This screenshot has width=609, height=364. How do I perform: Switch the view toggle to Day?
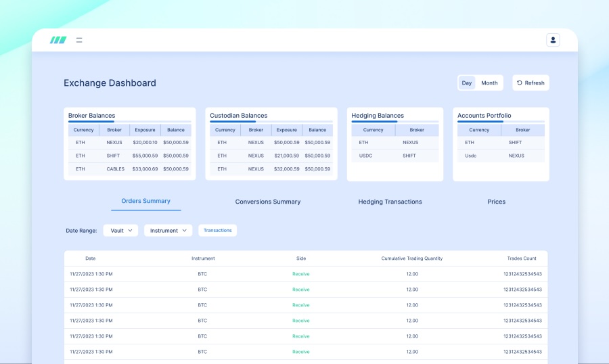(x=467, y=83)
